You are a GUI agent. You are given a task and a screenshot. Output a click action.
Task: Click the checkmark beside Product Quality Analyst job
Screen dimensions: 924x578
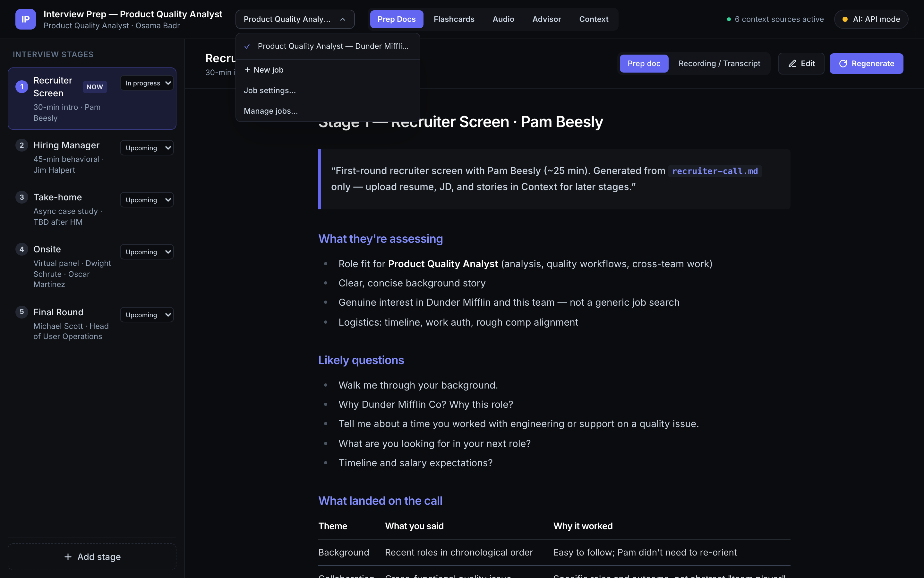point(247,46)
